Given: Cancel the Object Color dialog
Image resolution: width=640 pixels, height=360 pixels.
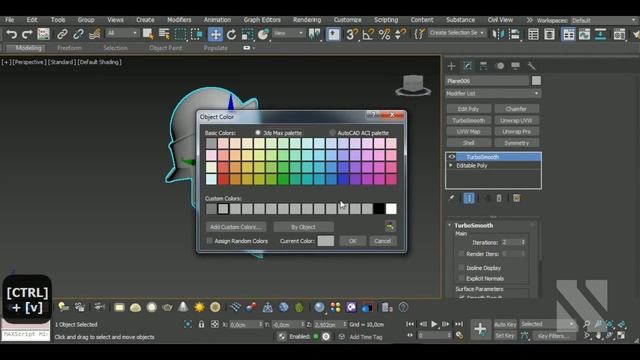Looking at the screenshot, I should [x=382, y=241].
